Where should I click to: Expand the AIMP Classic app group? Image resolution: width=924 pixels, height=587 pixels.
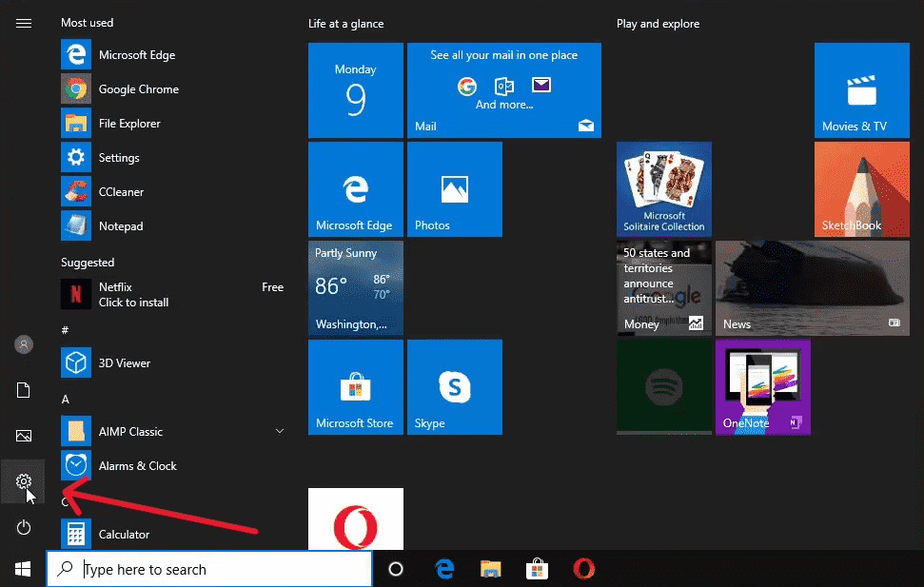[279, 431]
